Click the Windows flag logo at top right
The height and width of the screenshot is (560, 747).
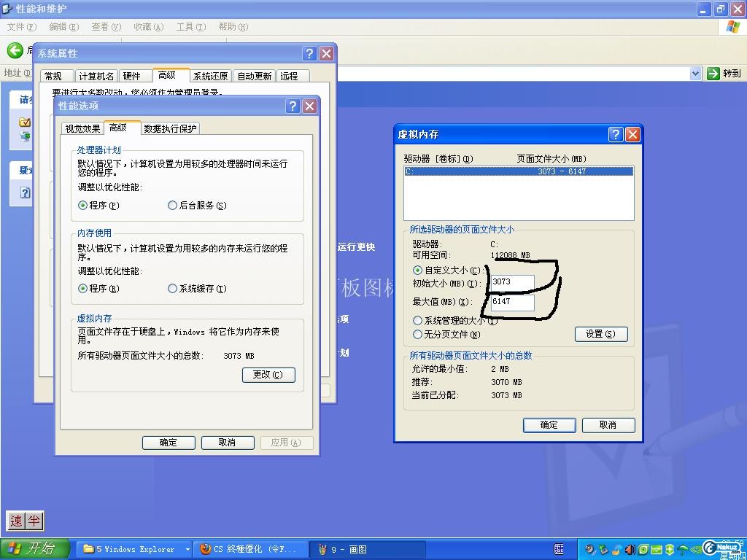tap(733, 27)
